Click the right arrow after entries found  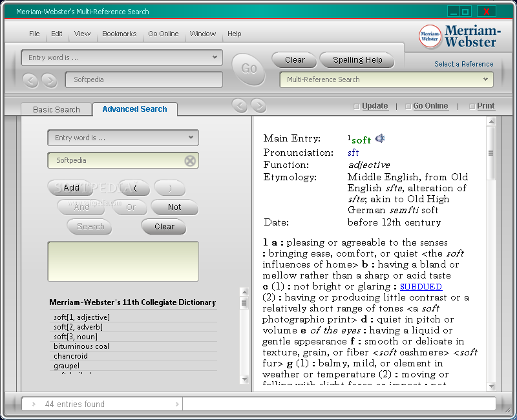[x=177, y=404]
